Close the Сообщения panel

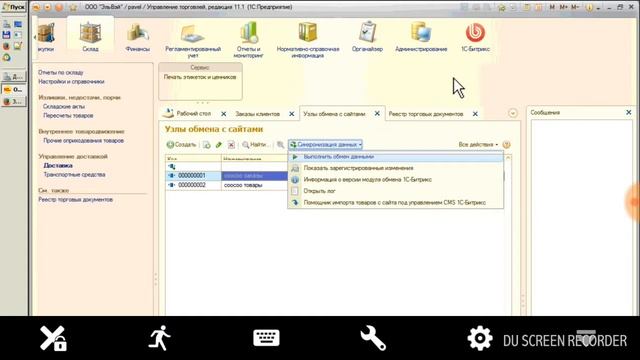629,112
